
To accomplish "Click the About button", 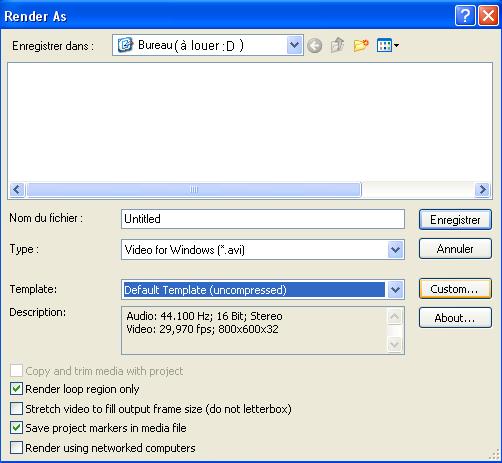I will 455,318.
